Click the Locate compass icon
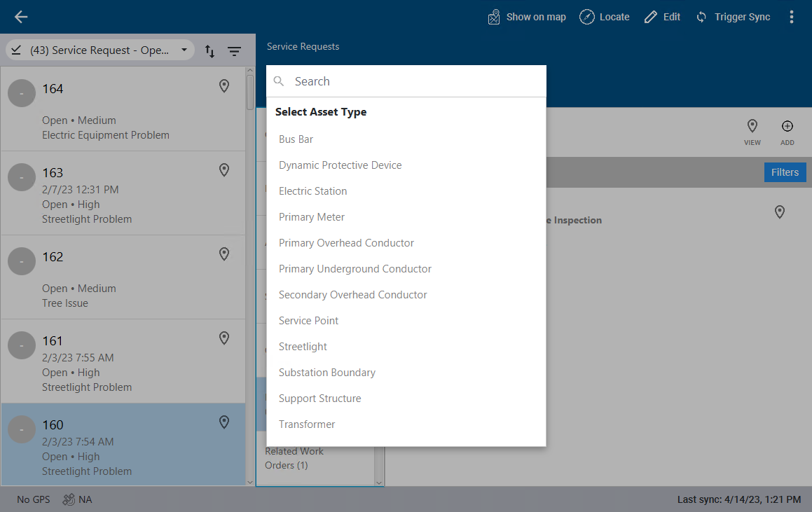The image size is (812, 512). pyautogui.click(x=587, y=17)
